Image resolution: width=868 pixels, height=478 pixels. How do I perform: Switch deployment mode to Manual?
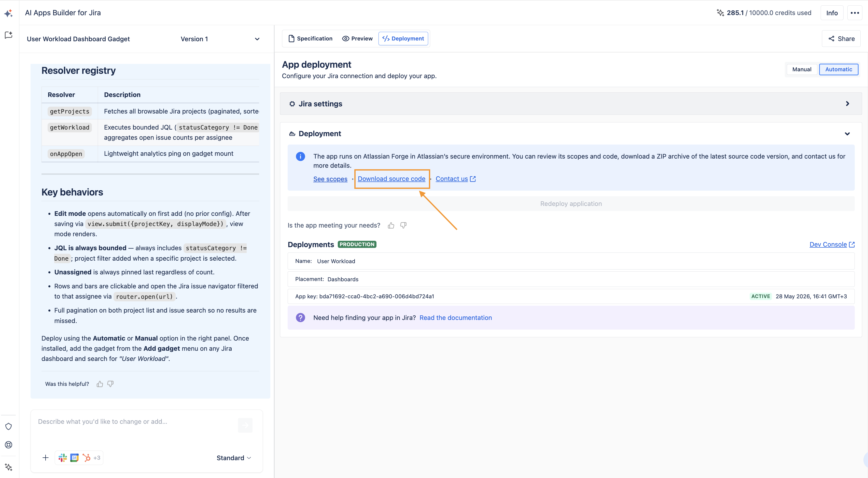click(802, 69)
